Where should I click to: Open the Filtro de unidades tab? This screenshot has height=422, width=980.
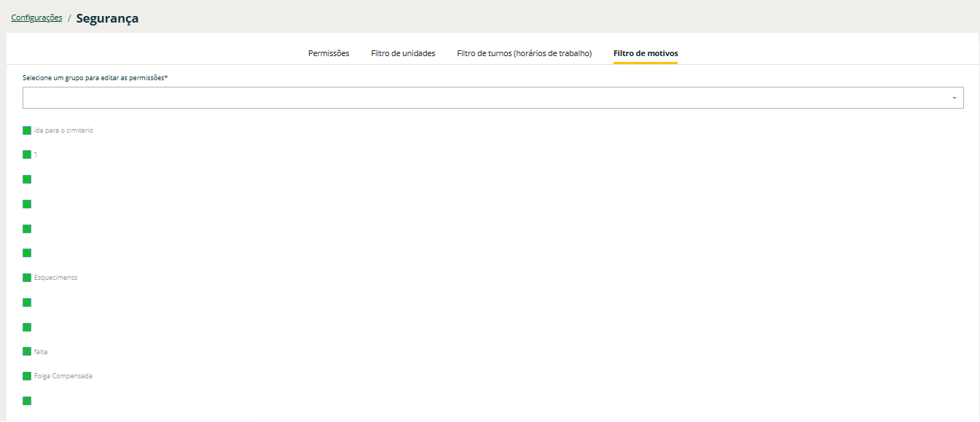(403, 53)
